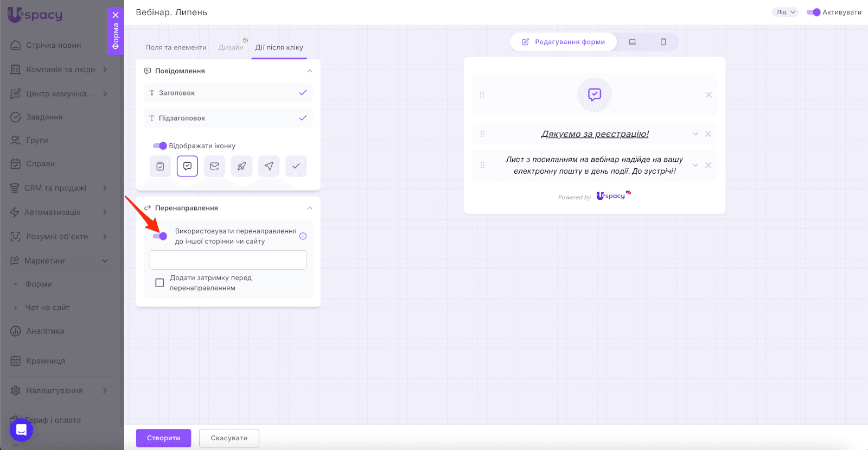
Task: Check 'Додати затримку перед перенаправленням' checkbox
Action: pyautogui.click(x=159, y=283)
